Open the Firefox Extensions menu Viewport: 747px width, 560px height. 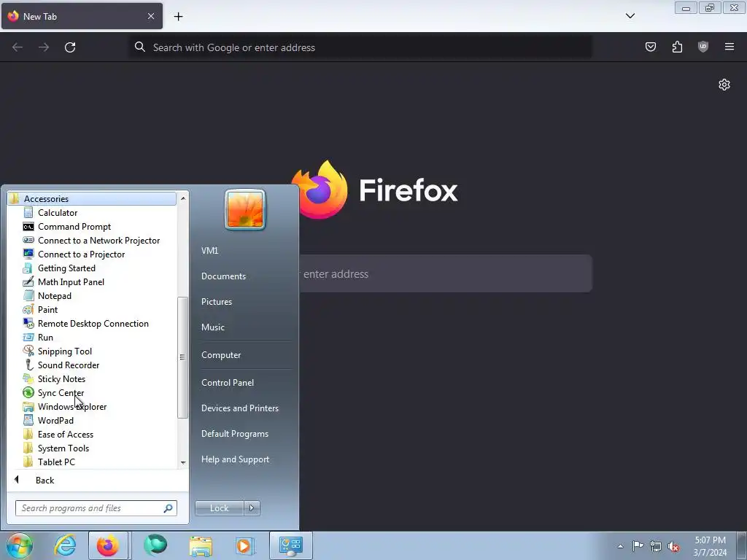click(677, 47)
